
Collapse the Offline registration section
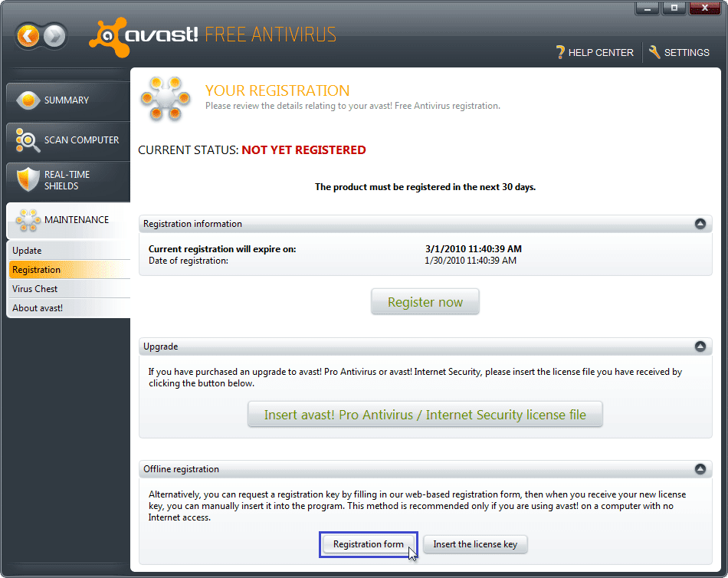(700, 469)
